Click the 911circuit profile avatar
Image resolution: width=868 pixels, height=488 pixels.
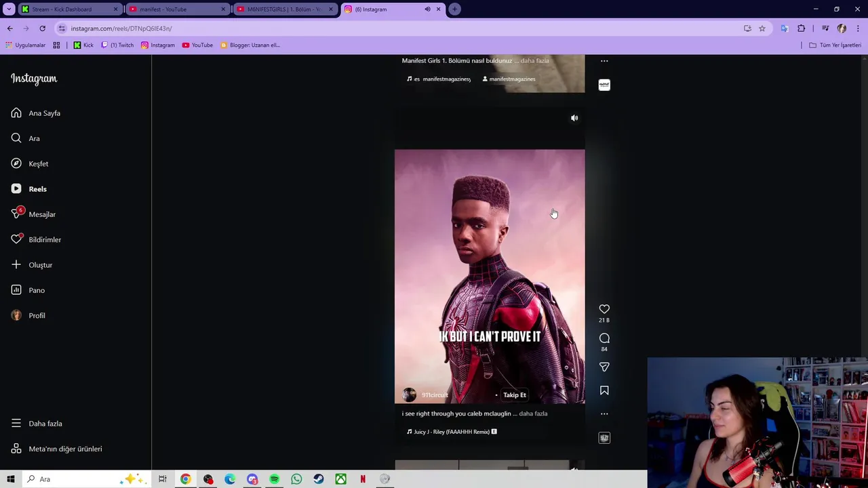pos(409,394)
